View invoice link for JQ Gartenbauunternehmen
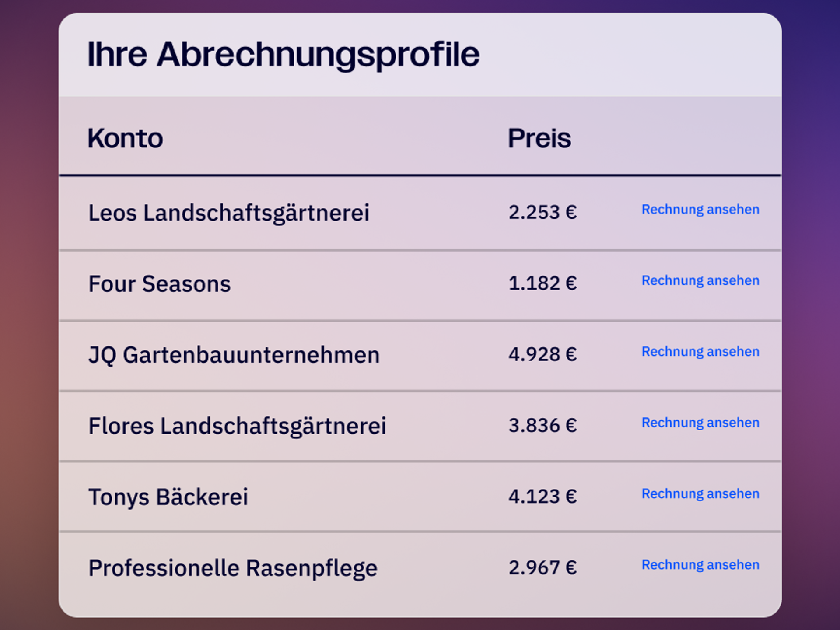 pyautogui.click(x=700, y=352)
